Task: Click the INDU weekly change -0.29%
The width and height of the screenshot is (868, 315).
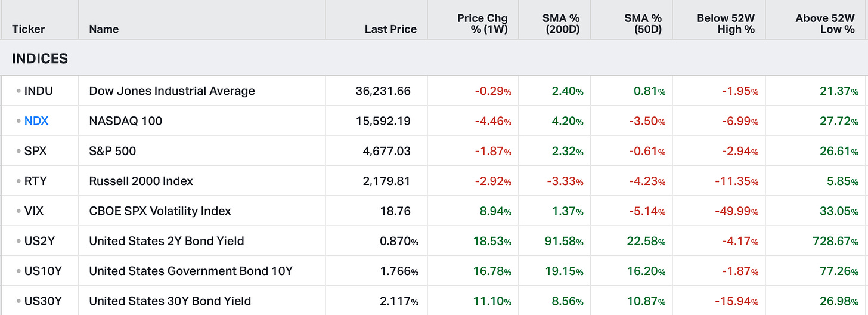Action: [x=493, y=91]
